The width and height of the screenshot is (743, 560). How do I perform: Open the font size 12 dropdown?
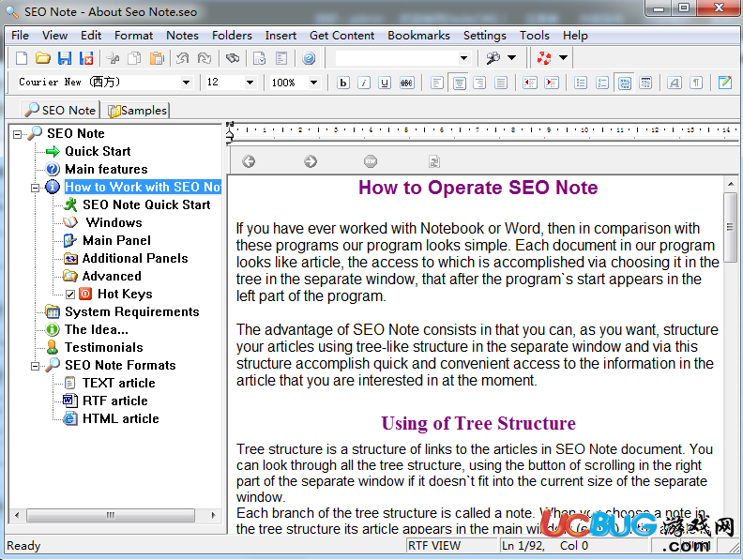pos(250,83)
